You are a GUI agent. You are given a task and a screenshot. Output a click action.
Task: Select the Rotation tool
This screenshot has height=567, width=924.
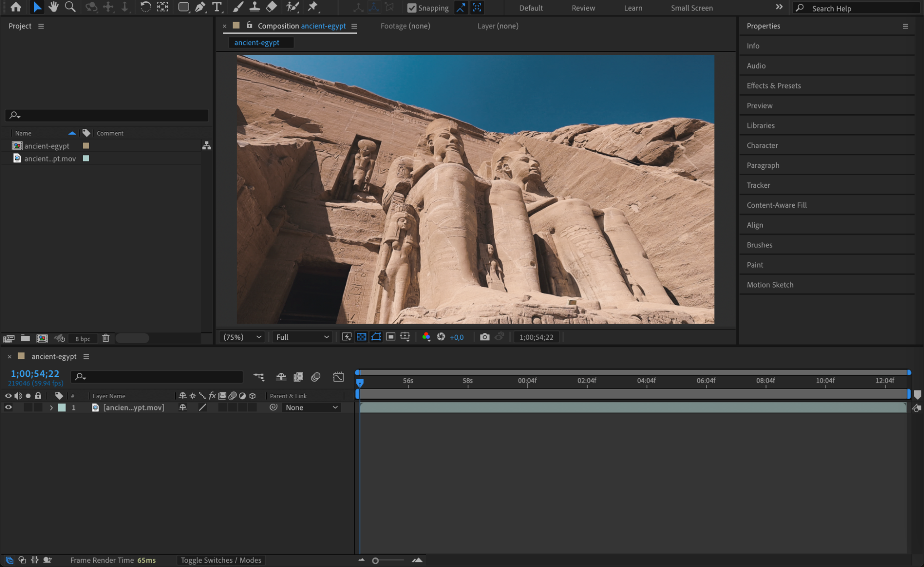pyautogui.click(x=145, y=7)
